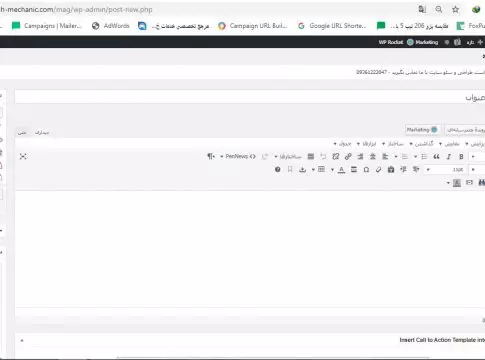
Task: Click the globe extension icon in browser toolbar
Action: [x=476, y=9]
